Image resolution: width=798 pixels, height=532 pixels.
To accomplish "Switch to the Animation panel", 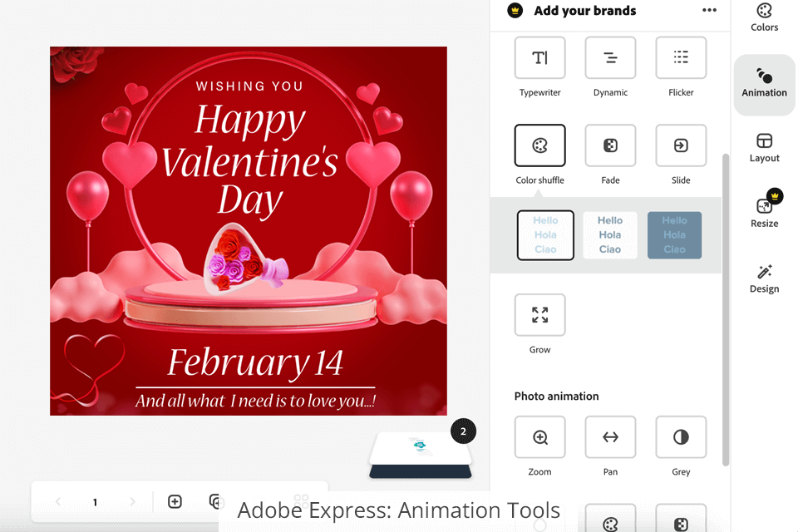I will click(x=764, y=85).
